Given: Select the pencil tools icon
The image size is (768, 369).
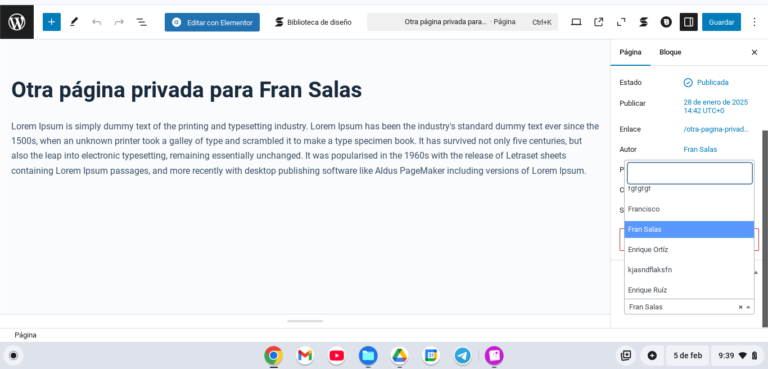Looking at the screenshot, I should pyautogui.click(x=74, y=22).
